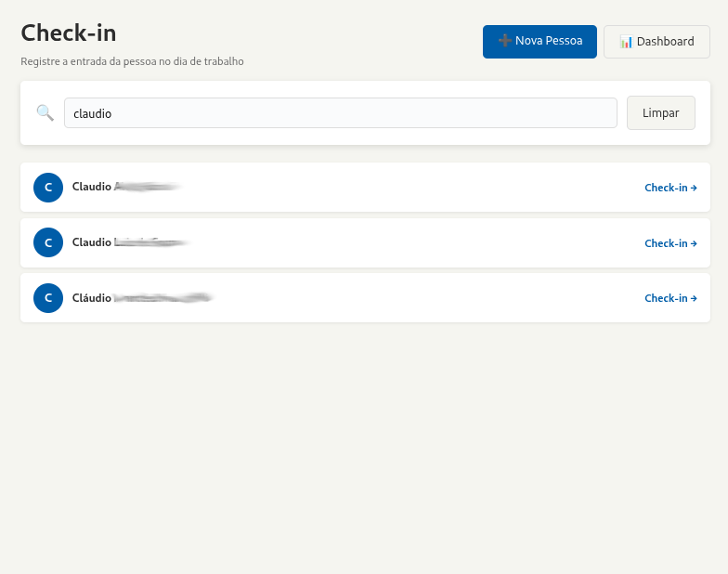
Task: Click the arrow beside the last row's Check-in
Action: (694, 298)
